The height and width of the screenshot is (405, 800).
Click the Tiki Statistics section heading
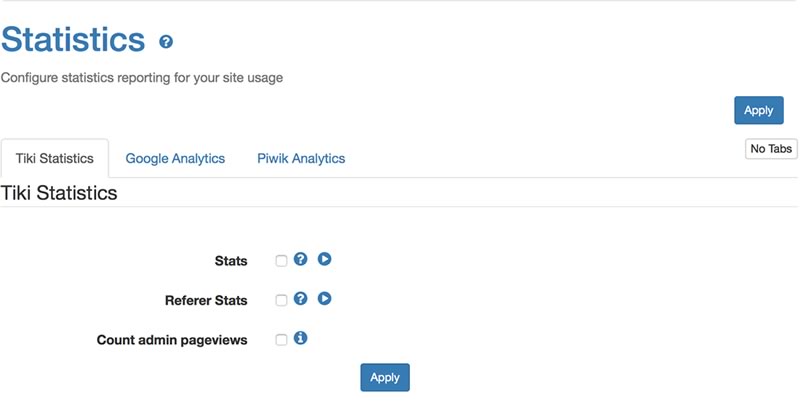pyautogui.click(x=59, y=193)
